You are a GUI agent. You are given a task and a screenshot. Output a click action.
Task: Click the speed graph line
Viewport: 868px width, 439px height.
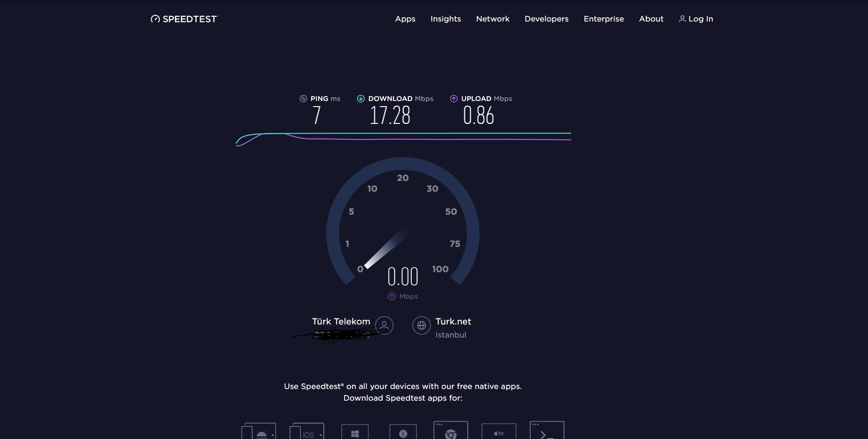(403, 138)
